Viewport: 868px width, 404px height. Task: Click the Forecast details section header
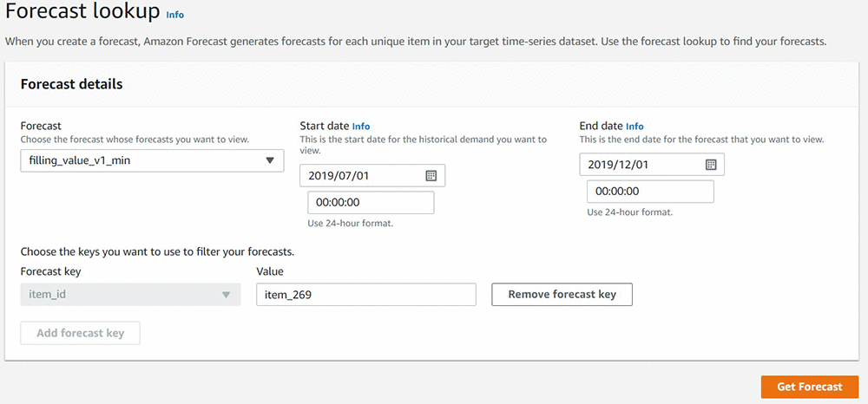71,84
